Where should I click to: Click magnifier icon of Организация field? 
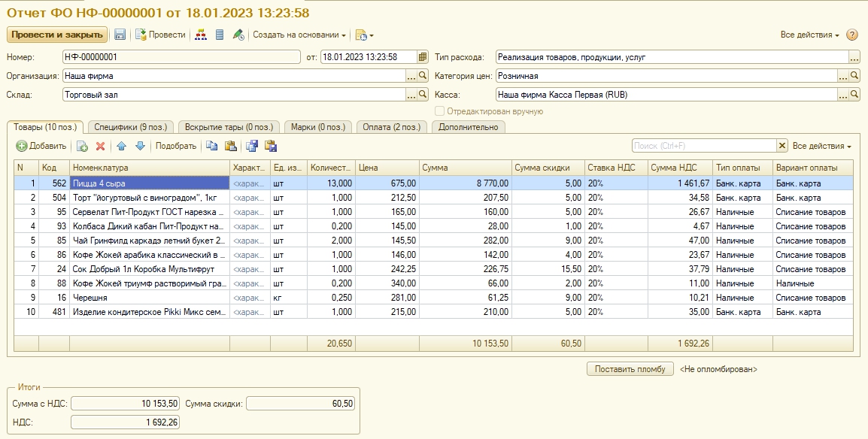pos(423,76)
